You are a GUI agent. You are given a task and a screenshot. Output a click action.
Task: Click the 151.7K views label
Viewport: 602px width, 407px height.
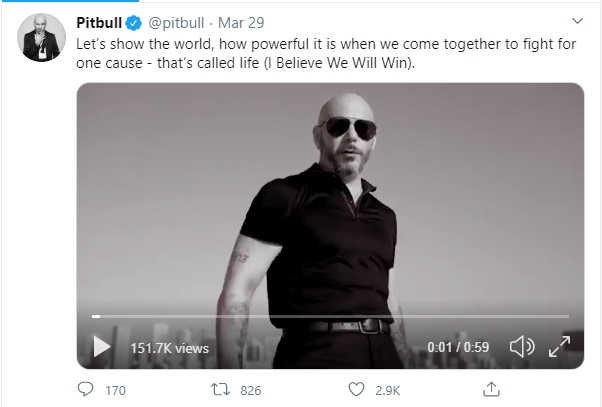169,348
